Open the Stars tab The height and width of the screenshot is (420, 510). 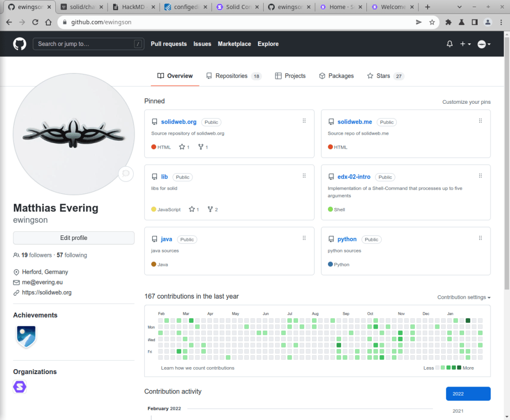pos(385,76)
